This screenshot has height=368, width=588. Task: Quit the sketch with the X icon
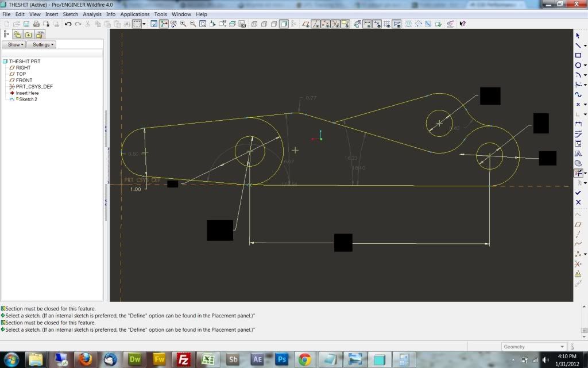tap(578, 202)
